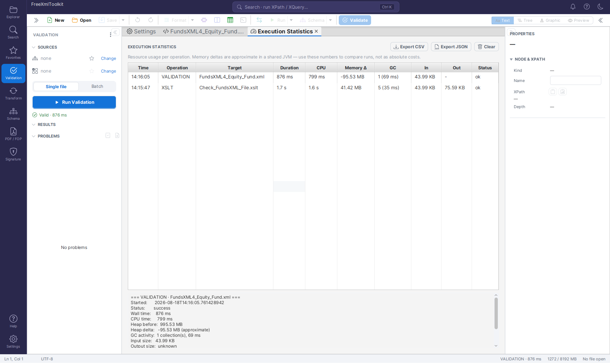
Task: Click the second XPath copy icon
Action: pyautogui.click(x=562, y=92)
